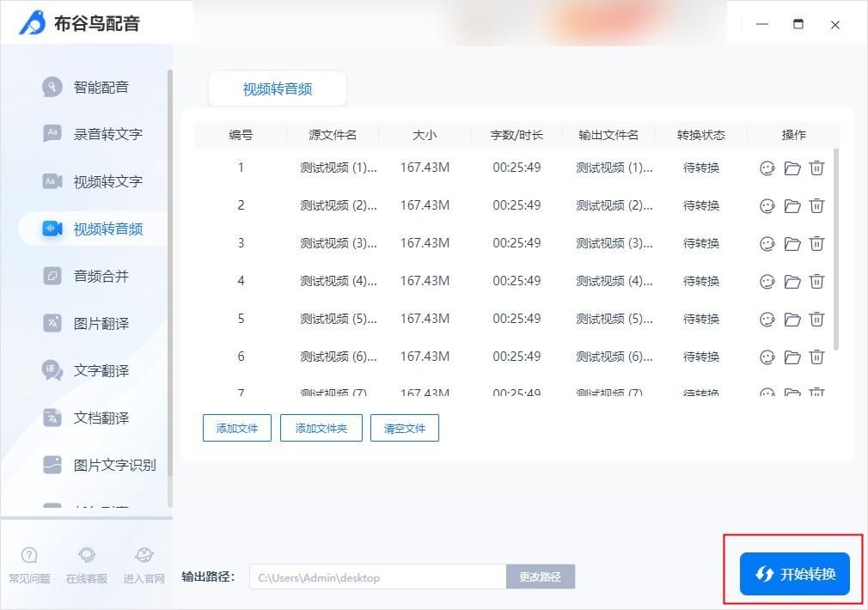Image resolution: width=868 pixels, height=610 pixels.
Task: Click the smiley face icon in row 2
Action: [767, 206]
